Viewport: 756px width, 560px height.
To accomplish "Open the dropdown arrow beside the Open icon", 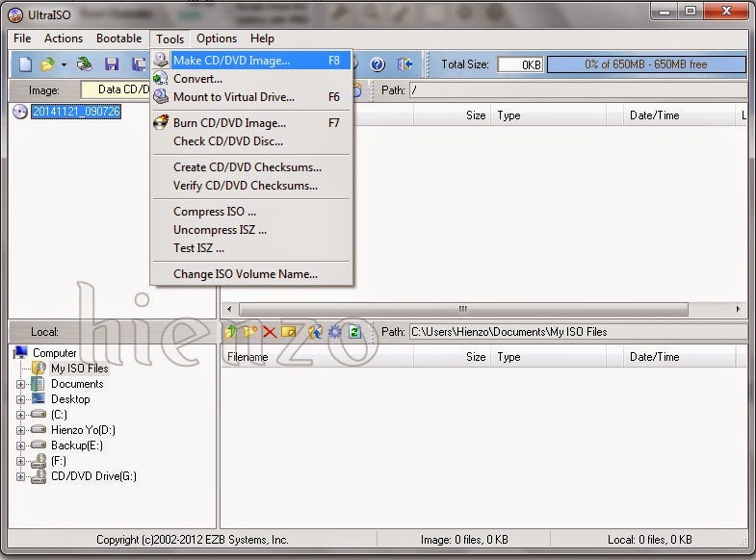I will coord(64,64).
